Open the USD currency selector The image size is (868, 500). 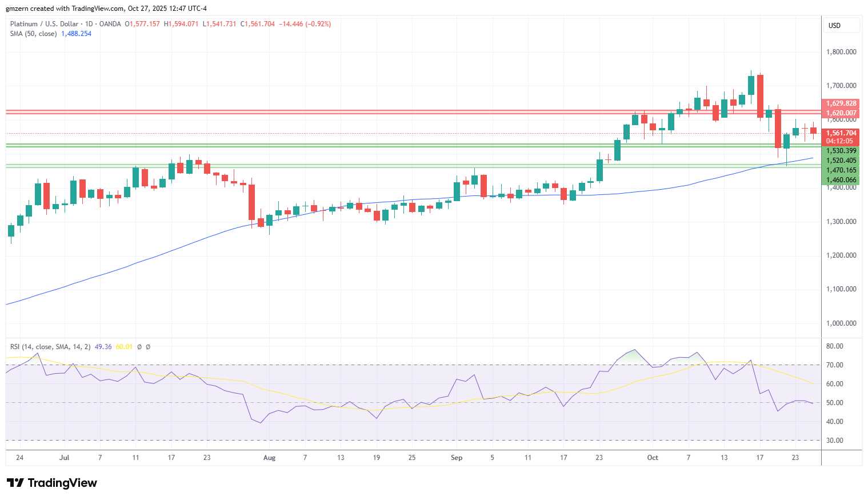(x=842, y=25)
